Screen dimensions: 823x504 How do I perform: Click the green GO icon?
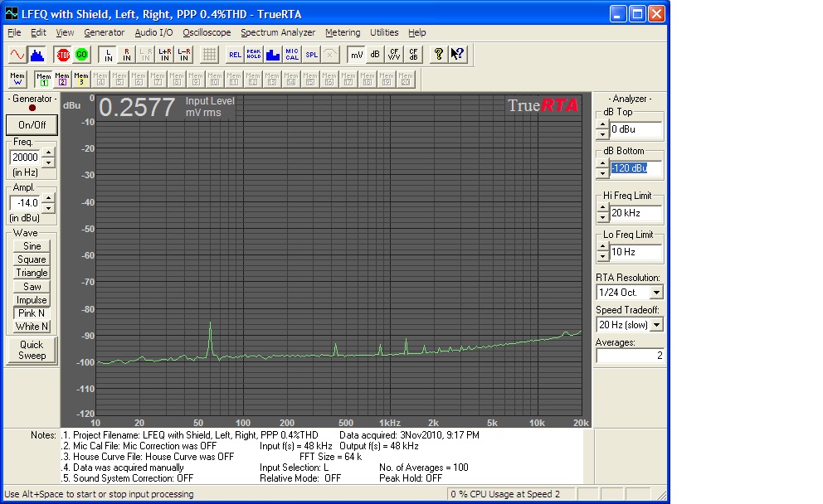coord(81,55)
